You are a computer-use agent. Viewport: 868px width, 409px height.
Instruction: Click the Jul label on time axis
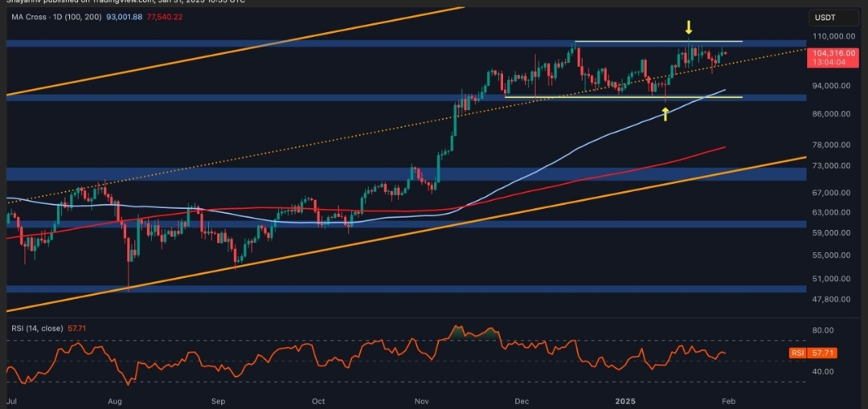10,401
